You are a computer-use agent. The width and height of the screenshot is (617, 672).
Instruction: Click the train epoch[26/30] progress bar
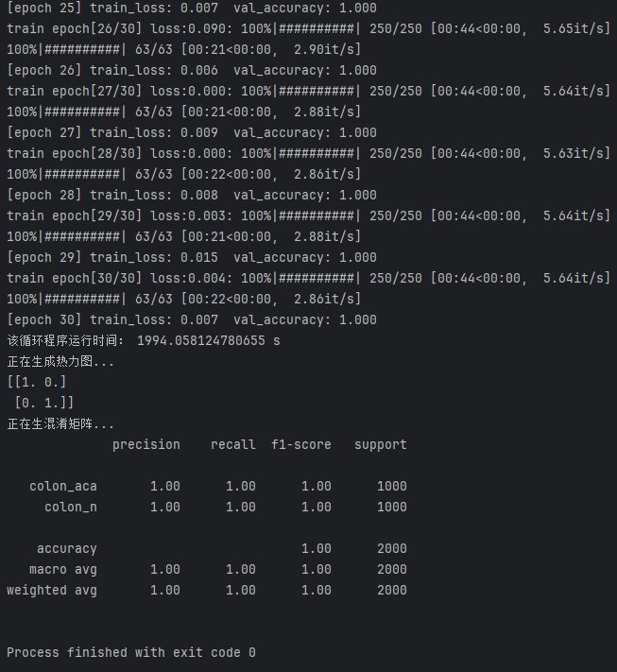click(x=308, y=28)
